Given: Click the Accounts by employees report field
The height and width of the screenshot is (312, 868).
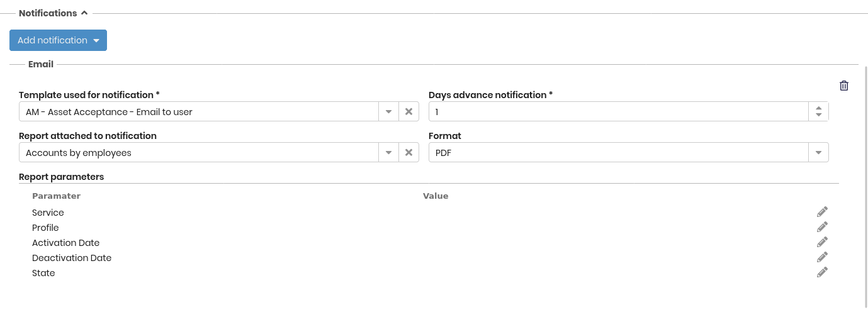Looking at the screenshot, I should point(198,152).
